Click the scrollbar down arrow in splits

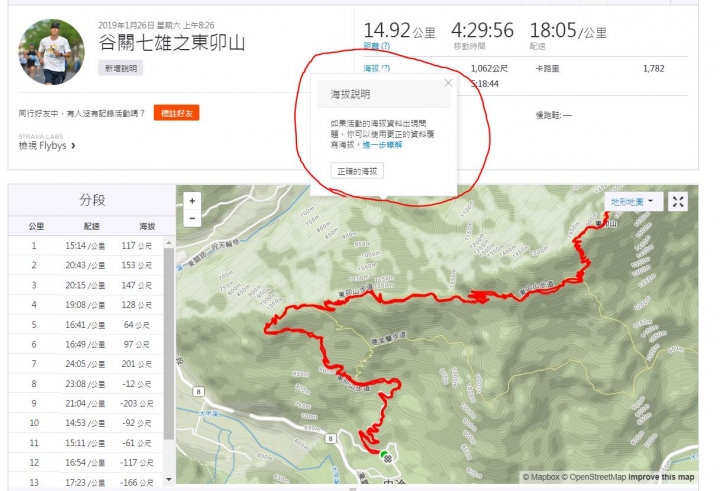(169, 479)
